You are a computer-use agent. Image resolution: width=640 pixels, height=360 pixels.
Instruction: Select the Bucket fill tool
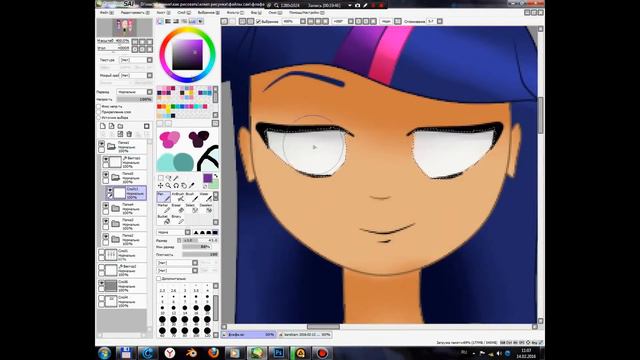coord(163,220)
